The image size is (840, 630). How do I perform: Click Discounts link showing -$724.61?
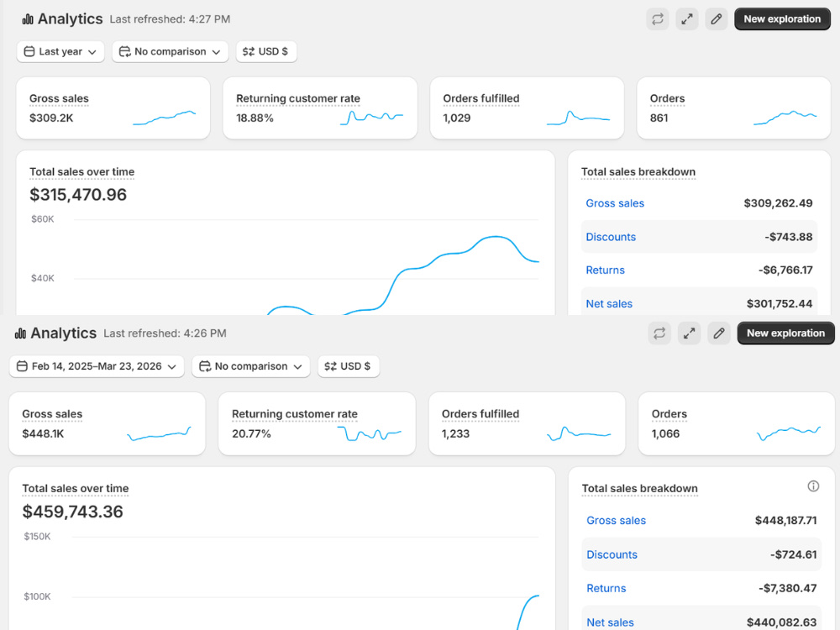click(612, 554)
